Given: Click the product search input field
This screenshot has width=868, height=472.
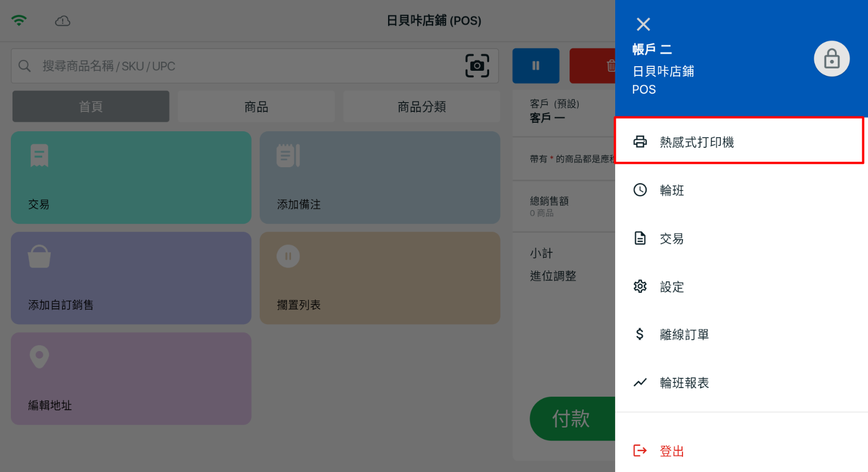Looking at the screenshot, I should (245, 66).
